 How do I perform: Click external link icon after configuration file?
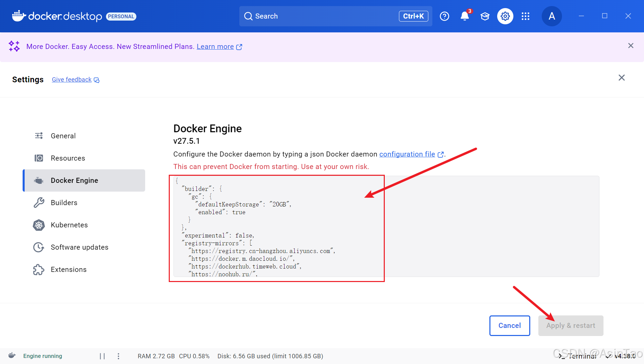pyautogui.click(x=440, y=155)
